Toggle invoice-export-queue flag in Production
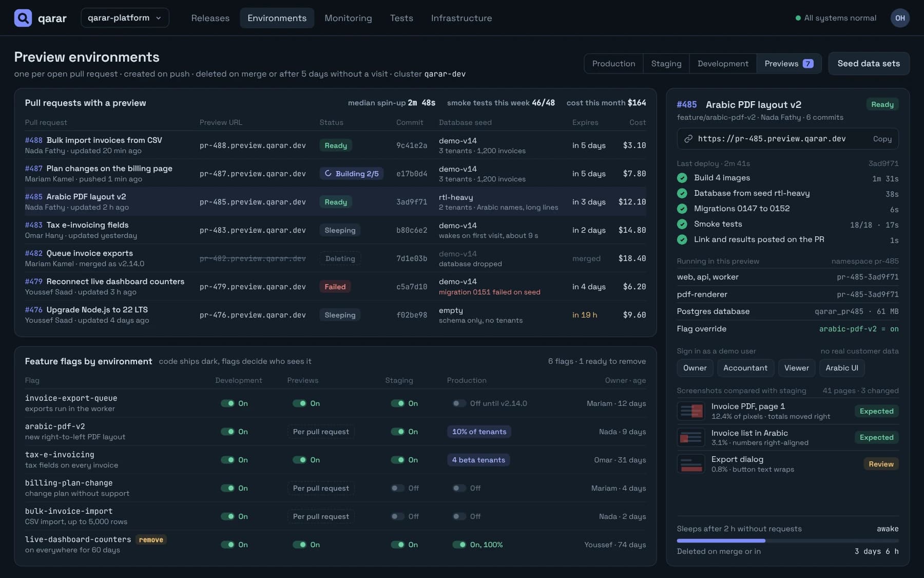 459,403
